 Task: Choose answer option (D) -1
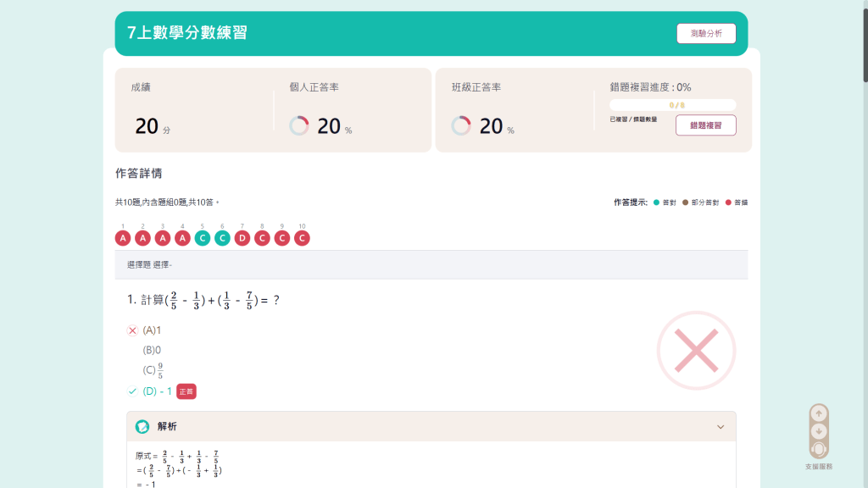click(x=157, y=391)
